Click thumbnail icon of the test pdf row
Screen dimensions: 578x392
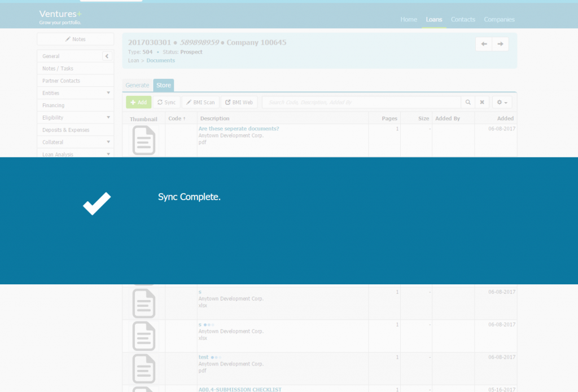144,369
